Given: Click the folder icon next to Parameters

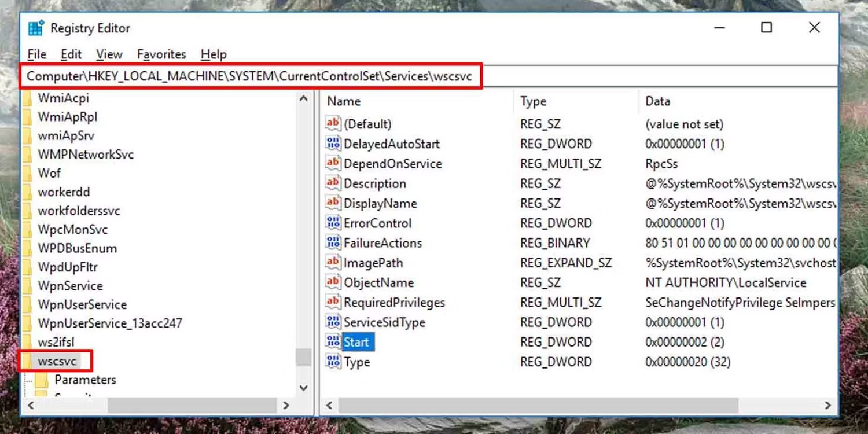Looking at the screenshot, I should (42, 380).
